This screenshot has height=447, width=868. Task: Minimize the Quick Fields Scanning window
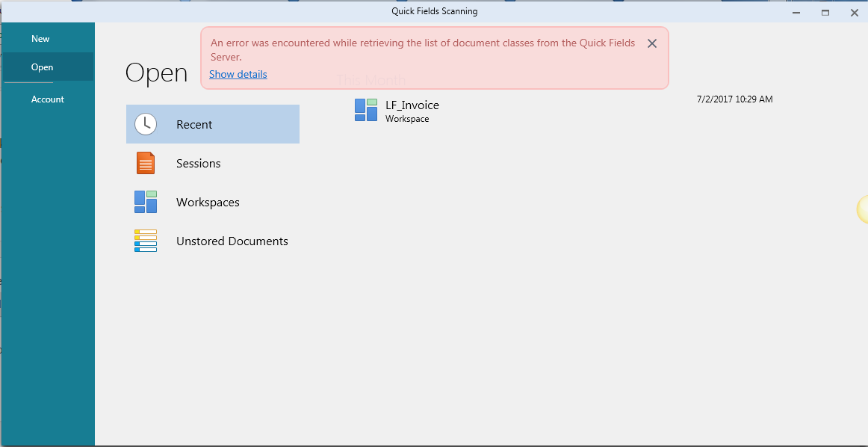click(x=796, y=12)
